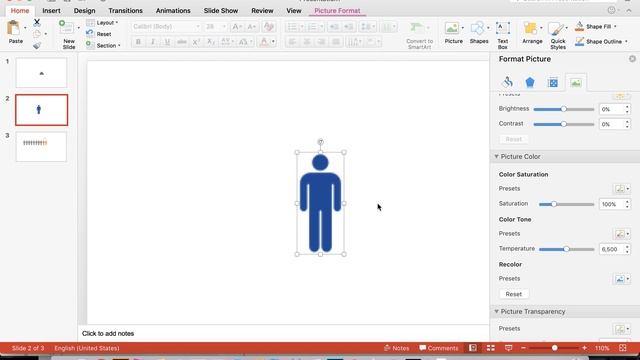
Task: Open Picture tab in Format Picture pane
Action: click(x=576, y=83)
